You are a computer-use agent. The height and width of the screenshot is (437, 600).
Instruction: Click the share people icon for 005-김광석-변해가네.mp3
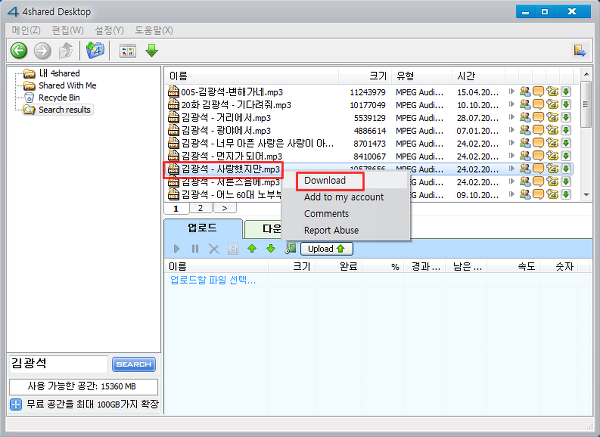(x=525, y=91)
